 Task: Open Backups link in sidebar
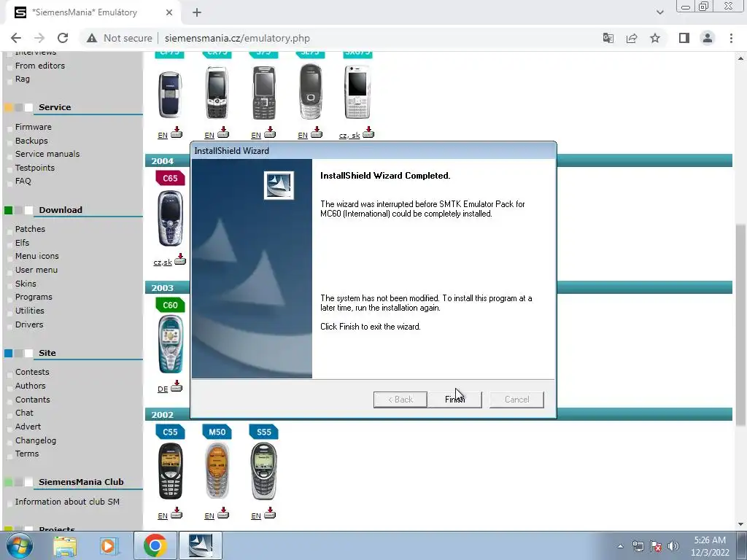point(31,141)
